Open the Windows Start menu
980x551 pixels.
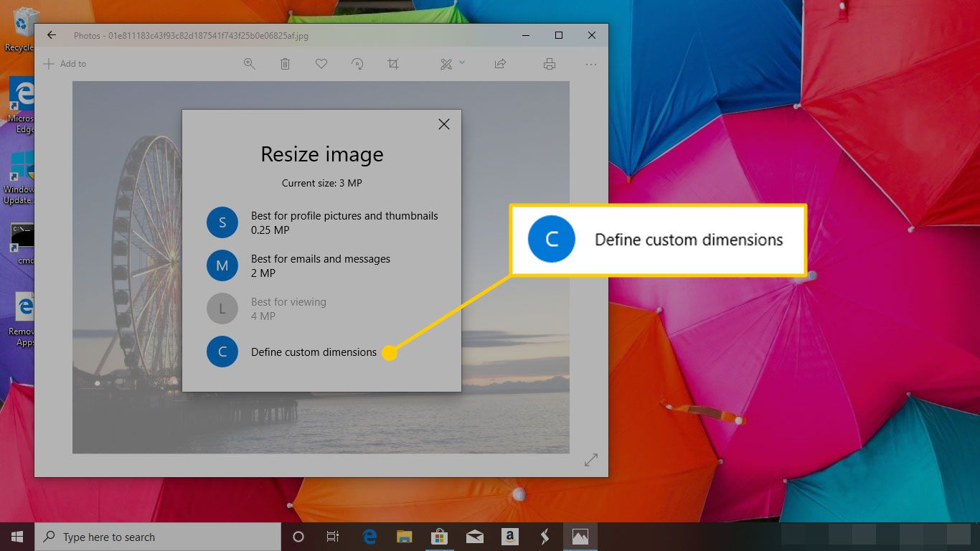pyautogui.click(x=17, y=537)
